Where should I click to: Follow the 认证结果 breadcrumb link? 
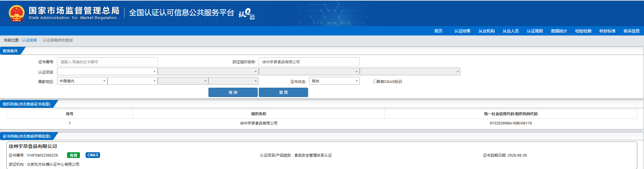coord(30,40)
